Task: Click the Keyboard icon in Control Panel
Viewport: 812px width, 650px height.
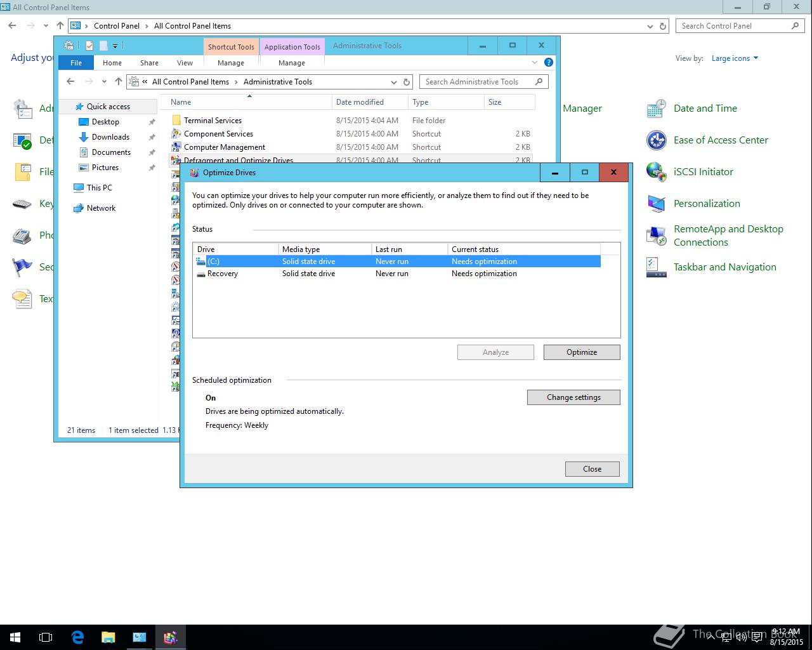Action: coord(22,204)
